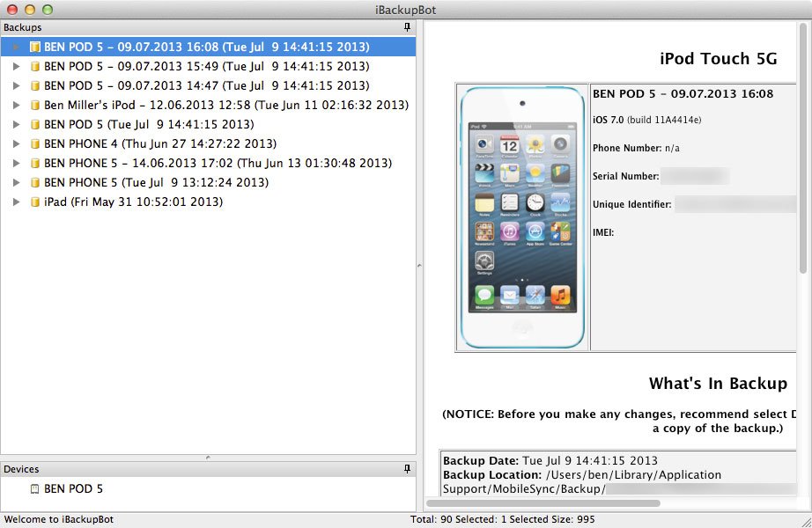Click the Phone Number: n/a field

click(636, 148)
